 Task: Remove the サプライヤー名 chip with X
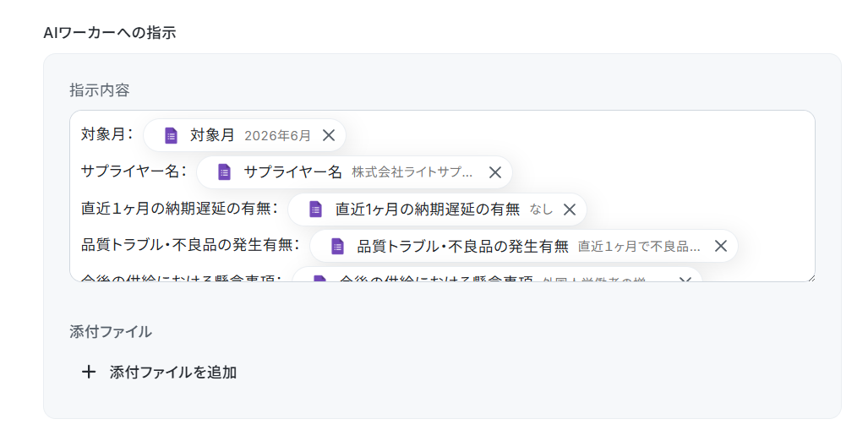(495, 172)
